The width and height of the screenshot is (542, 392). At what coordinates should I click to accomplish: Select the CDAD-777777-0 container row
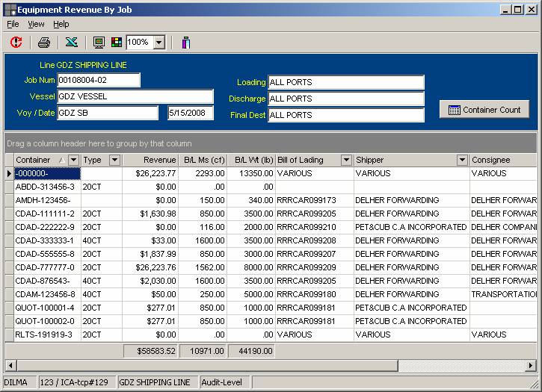(x=45, y=267)
